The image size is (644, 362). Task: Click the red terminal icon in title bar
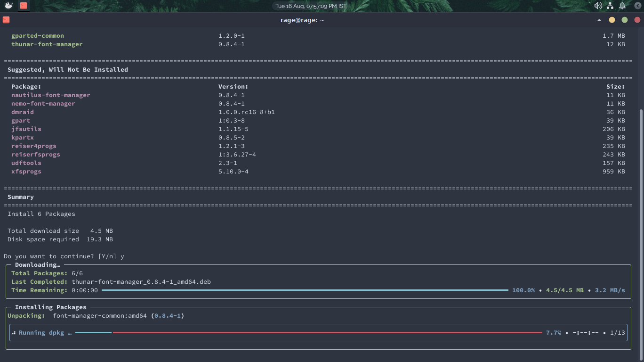pyautogui.click(x=6, y=20)
